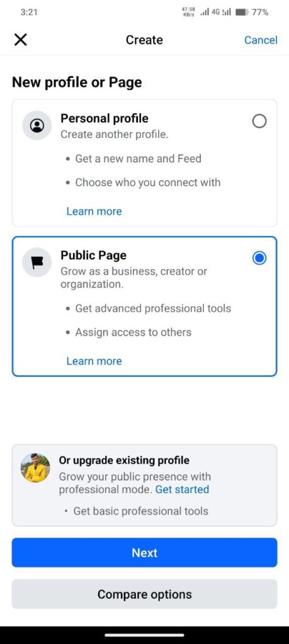The height and width of the screenshot is (644, 289).
Task: Tap the clock showing 3:21
Action: [29, 13]
